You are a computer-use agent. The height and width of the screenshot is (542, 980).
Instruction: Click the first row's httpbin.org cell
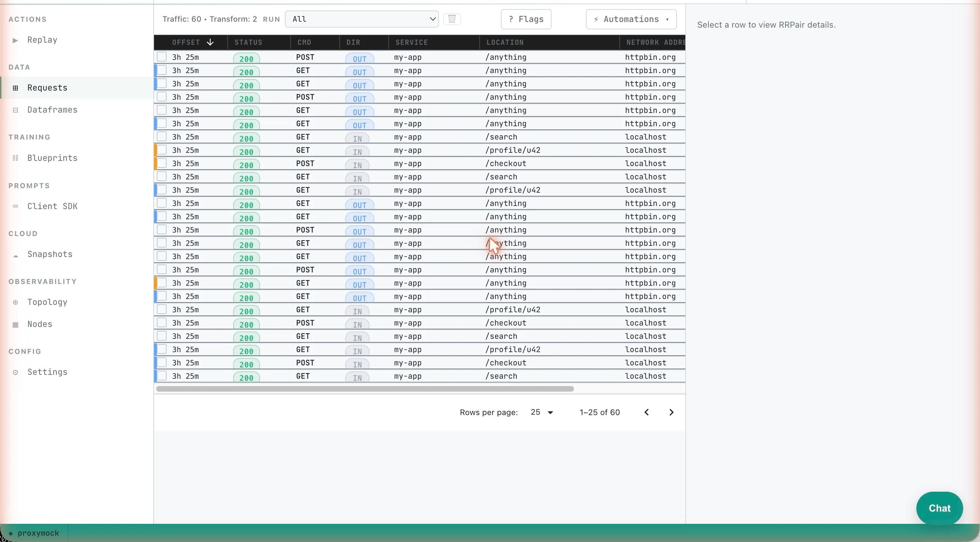[650, 57]
